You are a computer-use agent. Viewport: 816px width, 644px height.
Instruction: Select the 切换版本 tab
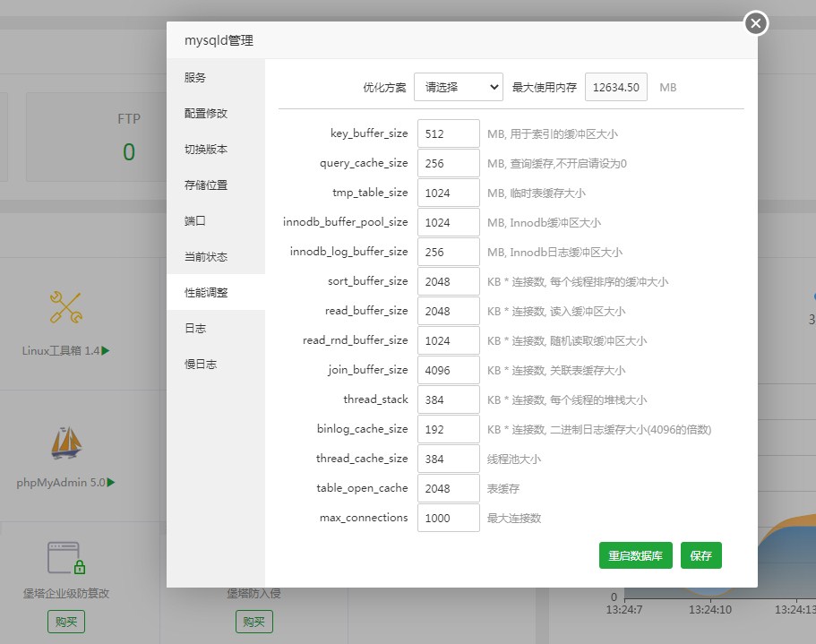204,149
